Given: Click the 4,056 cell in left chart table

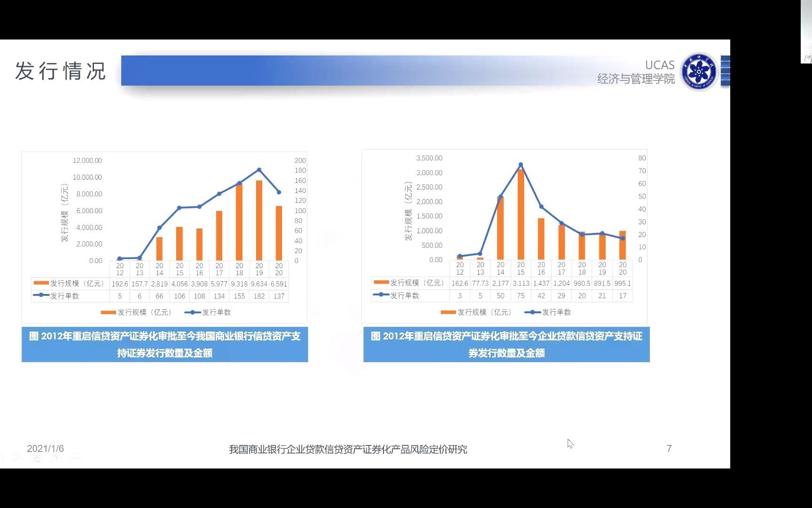Looking at the screenshot, I should pyautogui.click(x=180, y=284).
